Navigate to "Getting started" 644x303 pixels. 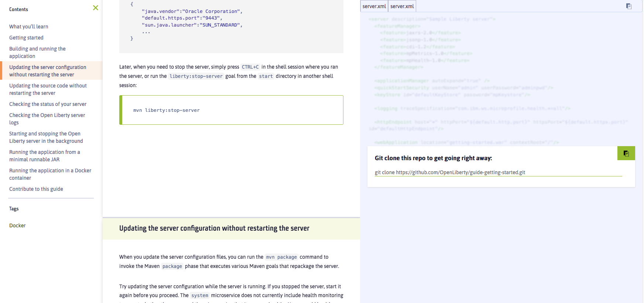click(26, 38)
